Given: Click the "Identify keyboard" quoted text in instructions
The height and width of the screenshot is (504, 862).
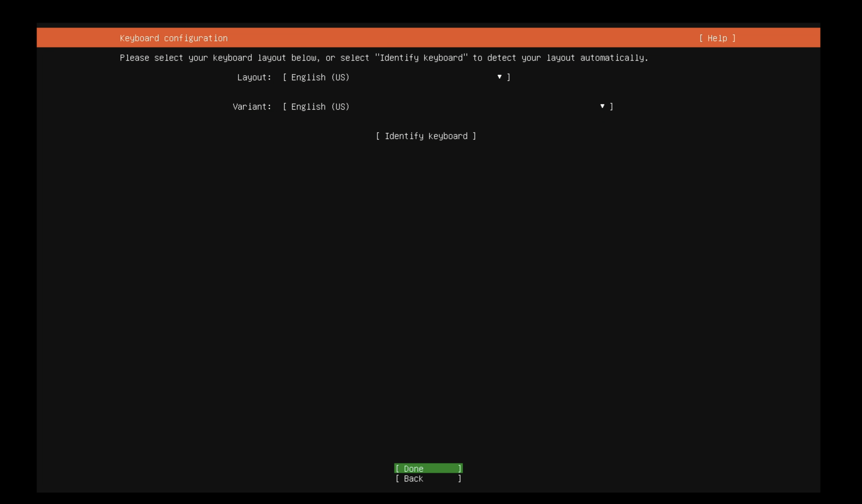Looking at the screenshot, I should (422, 58).
